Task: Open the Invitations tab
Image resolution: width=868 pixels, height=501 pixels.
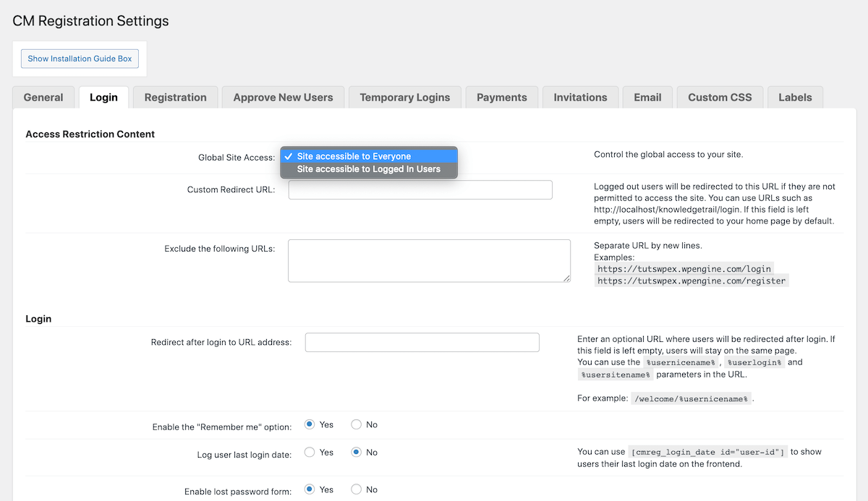Action: (x=580, y=98)
